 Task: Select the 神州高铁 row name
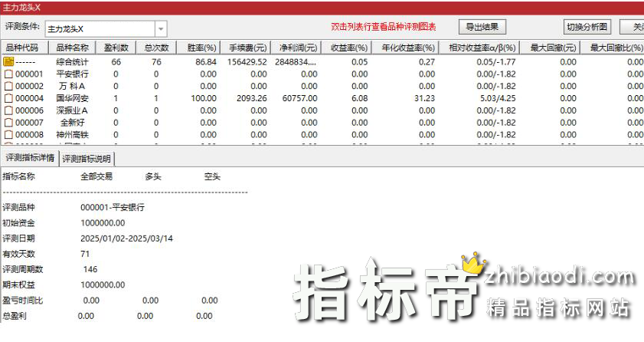pyautogui.click(x=72, y=134)
